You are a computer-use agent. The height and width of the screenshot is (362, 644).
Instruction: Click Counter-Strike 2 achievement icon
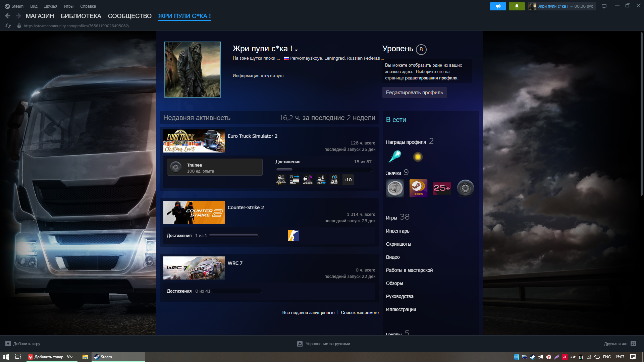(x=293, y=235)
